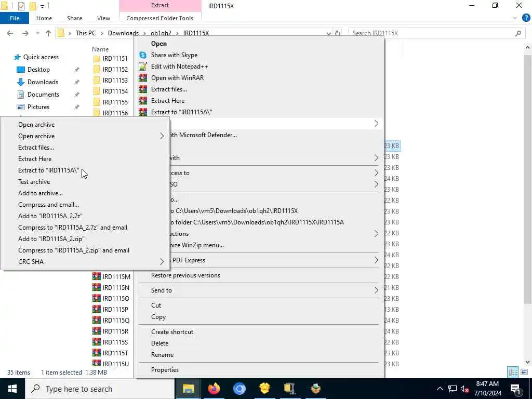The image size is (532, 399).
Task: Open the Share ribbon tab
Action: tap(74, 18)
